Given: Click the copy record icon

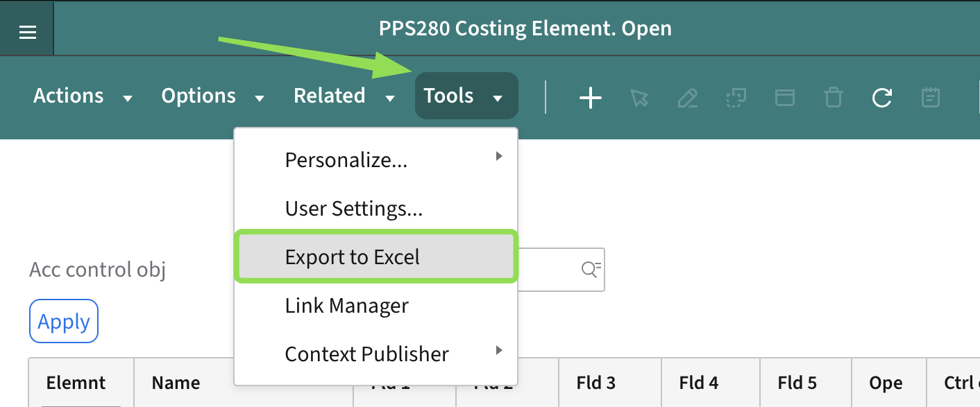Looking at the screenshot, I should tap(736, 98).
